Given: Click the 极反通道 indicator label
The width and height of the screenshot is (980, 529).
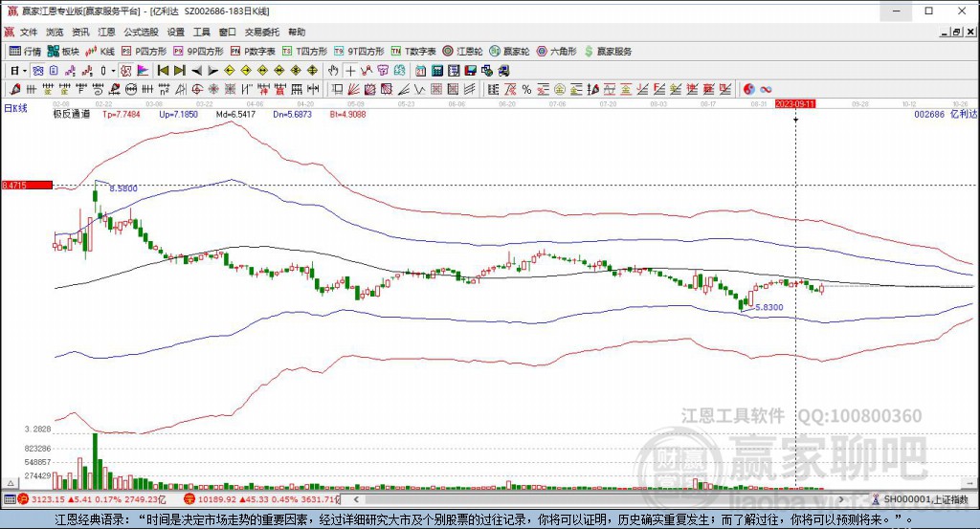Looking at the screenshot, I should [x=71, y=114].
